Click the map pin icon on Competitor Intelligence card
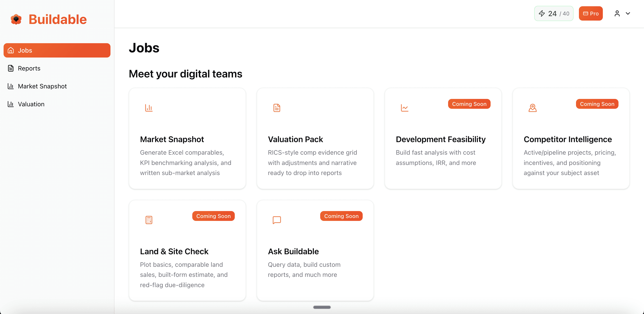The height and width of the screenshot is (314, 644). point(532,108)
